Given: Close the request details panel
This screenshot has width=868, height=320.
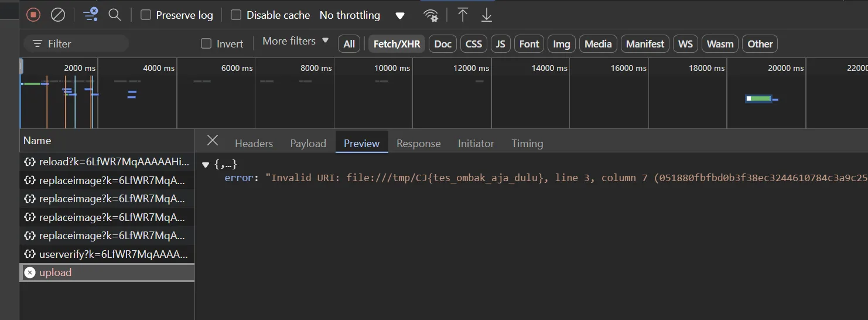Looking at the screenshot, I should pos(213,141).
